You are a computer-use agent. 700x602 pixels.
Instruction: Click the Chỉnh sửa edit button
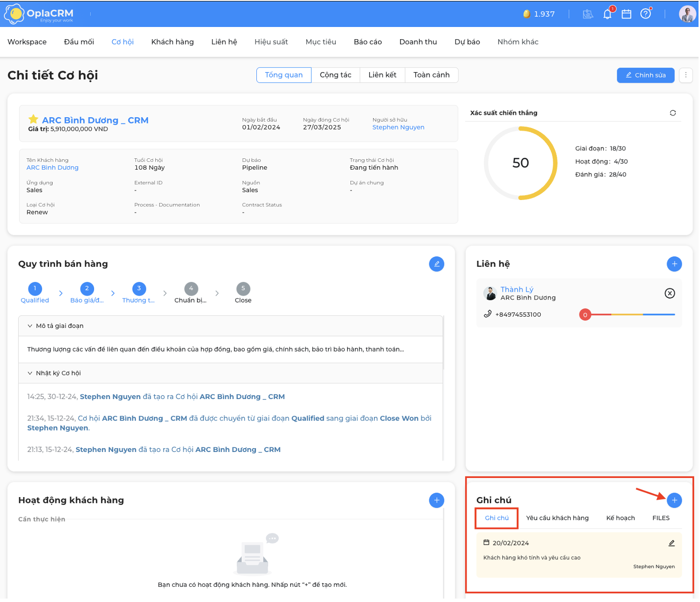[x=646, y=75]
